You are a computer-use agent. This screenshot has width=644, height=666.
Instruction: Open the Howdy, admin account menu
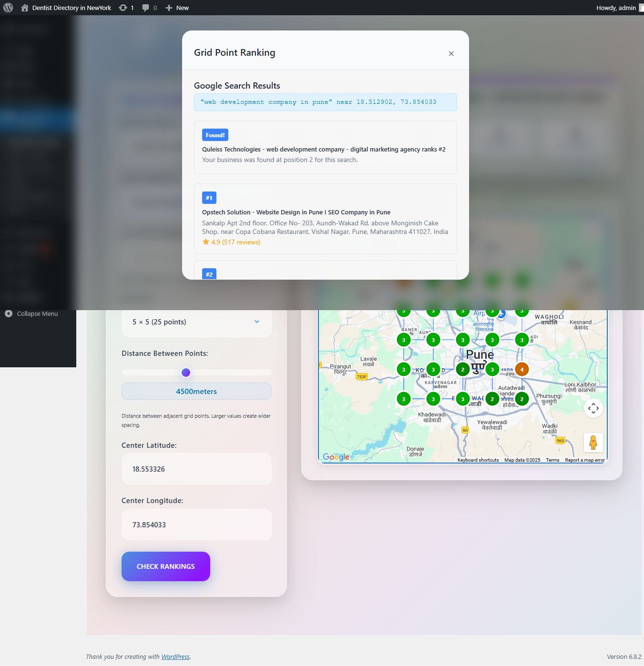pos(619,8)
